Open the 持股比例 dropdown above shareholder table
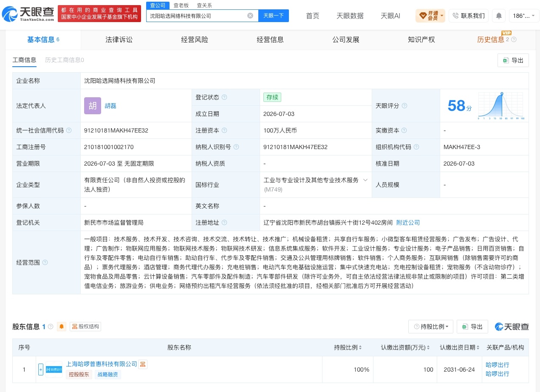Screen dimensions: 540x392 point(431,327)
